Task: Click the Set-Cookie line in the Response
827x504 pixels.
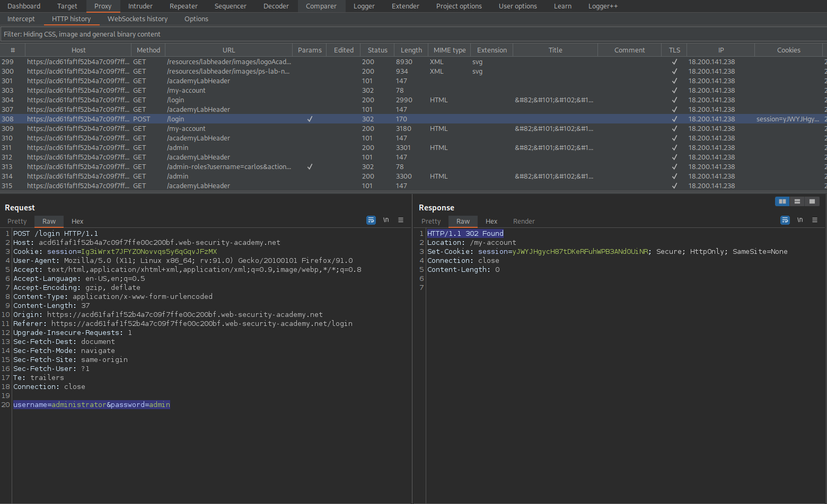Action: 608,252
